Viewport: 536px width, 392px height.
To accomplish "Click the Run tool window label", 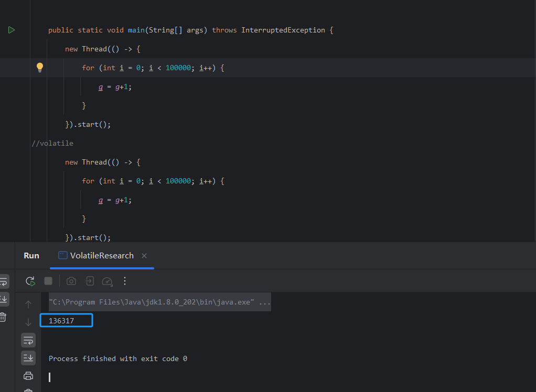I will pyautogui.click(x=31, y=256).
